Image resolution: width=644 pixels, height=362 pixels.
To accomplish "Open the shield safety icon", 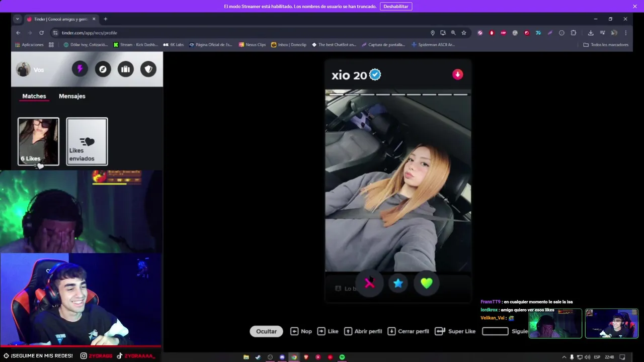I will (x=148, y=69).
